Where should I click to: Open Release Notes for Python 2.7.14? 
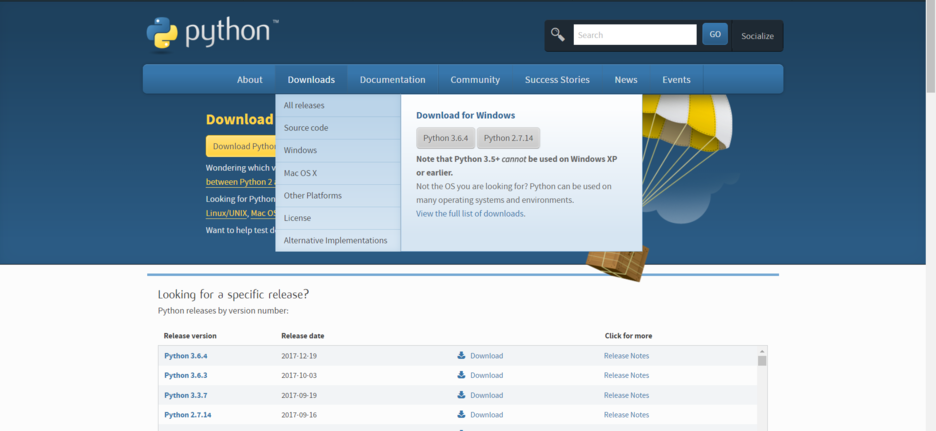coord(626,415)
